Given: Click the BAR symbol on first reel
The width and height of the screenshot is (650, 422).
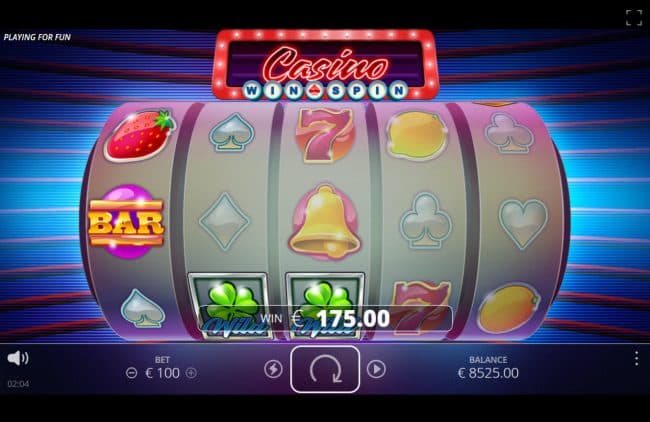Looking at the screenshot, I should [126, 222].
